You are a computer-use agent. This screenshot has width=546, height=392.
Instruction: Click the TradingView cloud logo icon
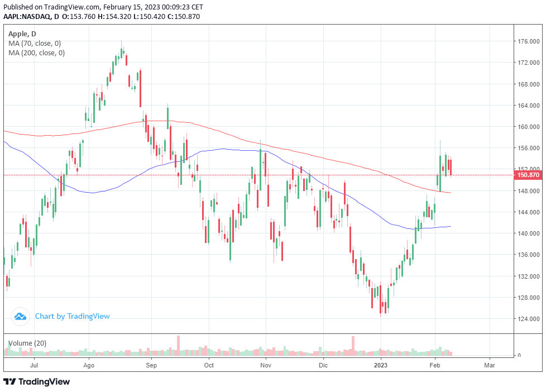[20, 317]
